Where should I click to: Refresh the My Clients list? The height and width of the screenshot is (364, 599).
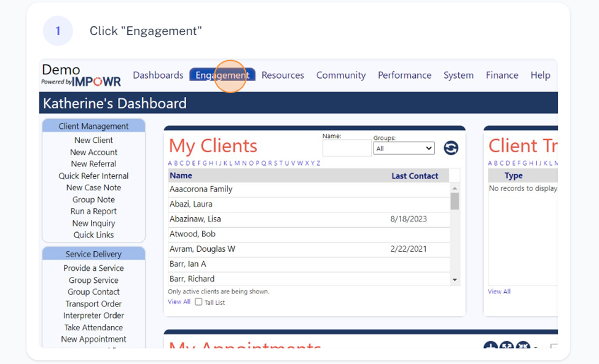point(451,148)
